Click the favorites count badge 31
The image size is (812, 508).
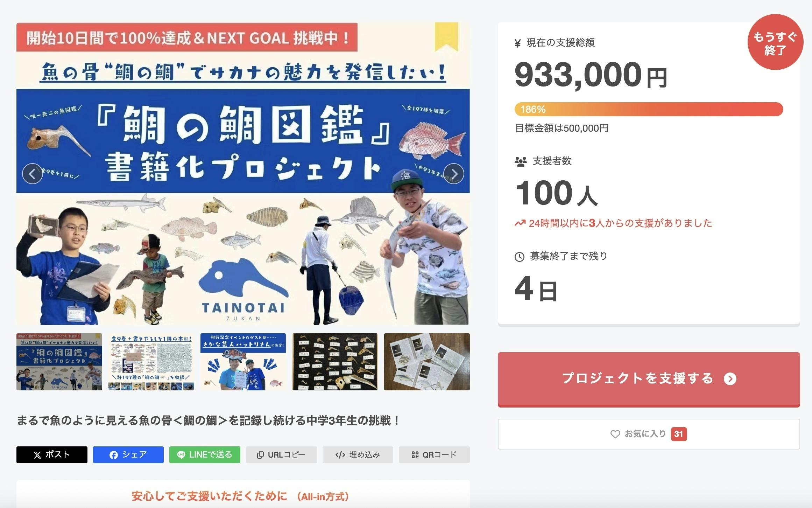679,434
